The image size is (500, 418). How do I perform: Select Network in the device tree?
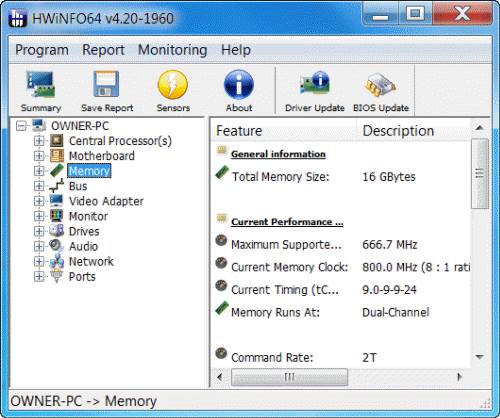click(x=91, y=261)
